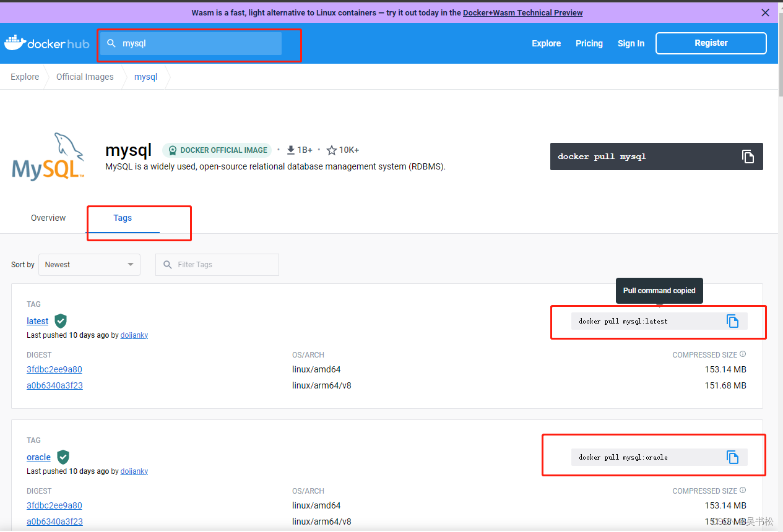Viewport: 783px width, 532px height.
Task: Click the downloads 1B+ icon
Action: (291, 150)
